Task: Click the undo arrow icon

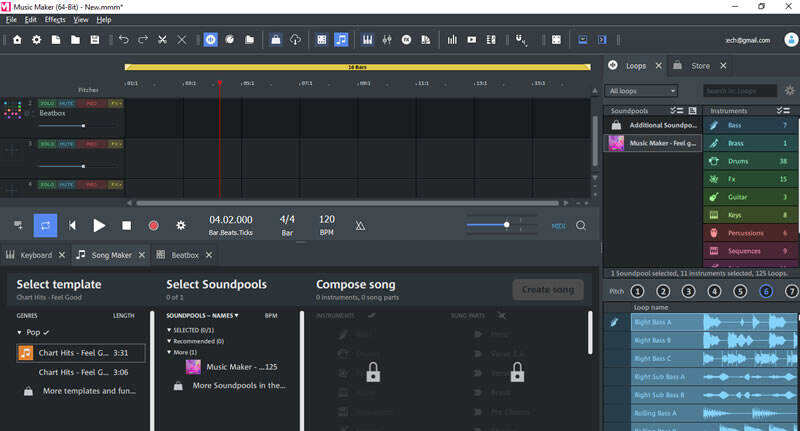Action: coord(123,40)
